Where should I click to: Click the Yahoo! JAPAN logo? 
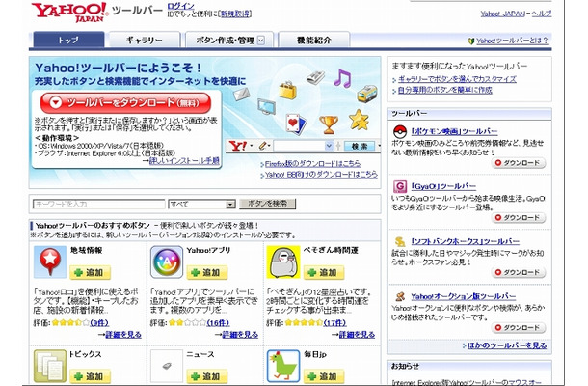pyautogui.click(x=69, y=12)
